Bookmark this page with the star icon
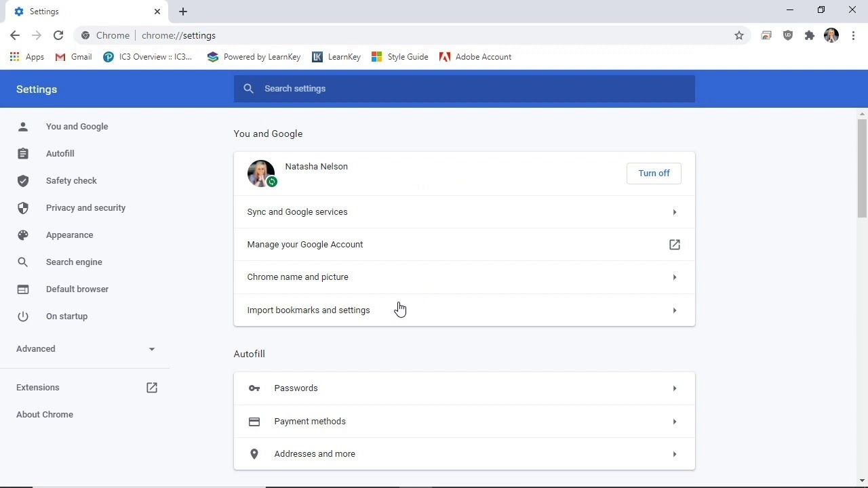This screenshot has width=868, height=488. click(x=739, y=35)
